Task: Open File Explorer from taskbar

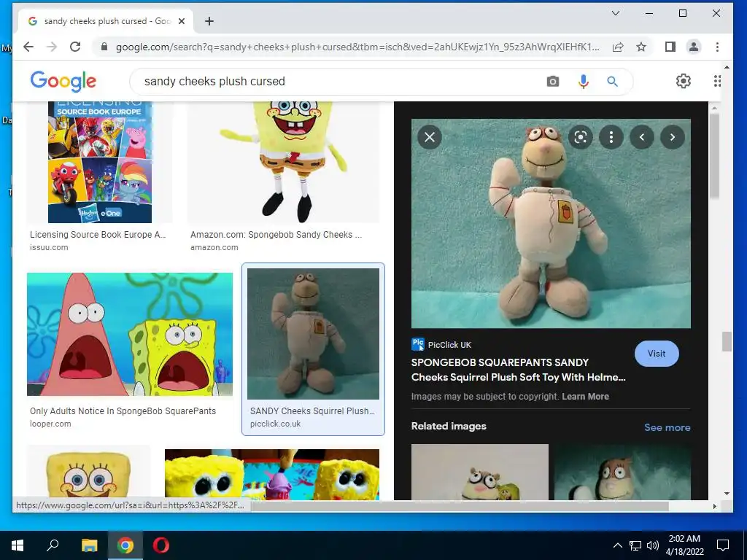Action: pyautogui.click(x=89, y=545)
